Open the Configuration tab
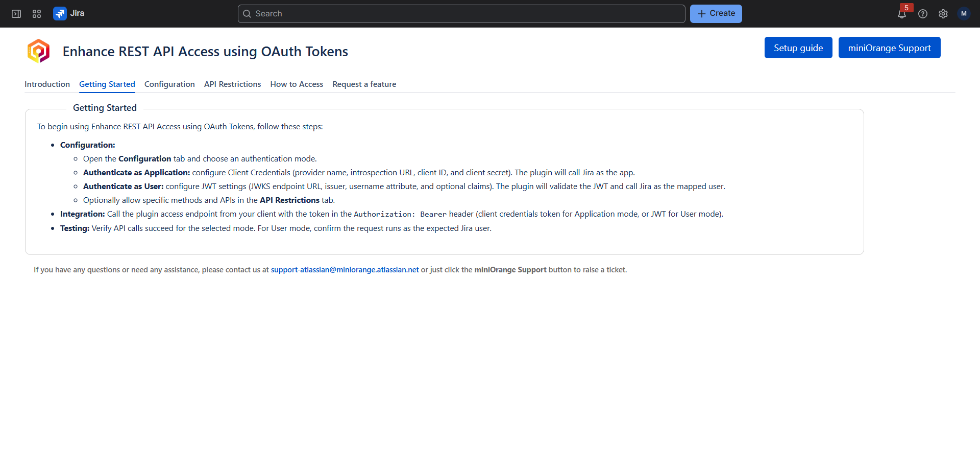The image size is (980, 466). click(169, 84)
